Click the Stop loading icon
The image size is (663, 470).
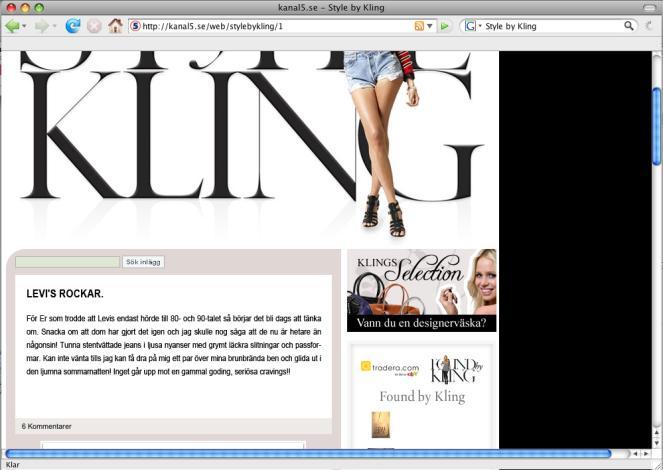pos(94,26)
